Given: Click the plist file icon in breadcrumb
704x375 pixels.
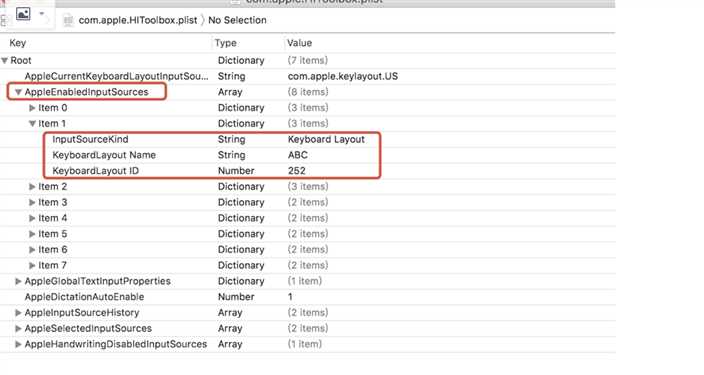Looking at the screenshot, I should (68, 20).
